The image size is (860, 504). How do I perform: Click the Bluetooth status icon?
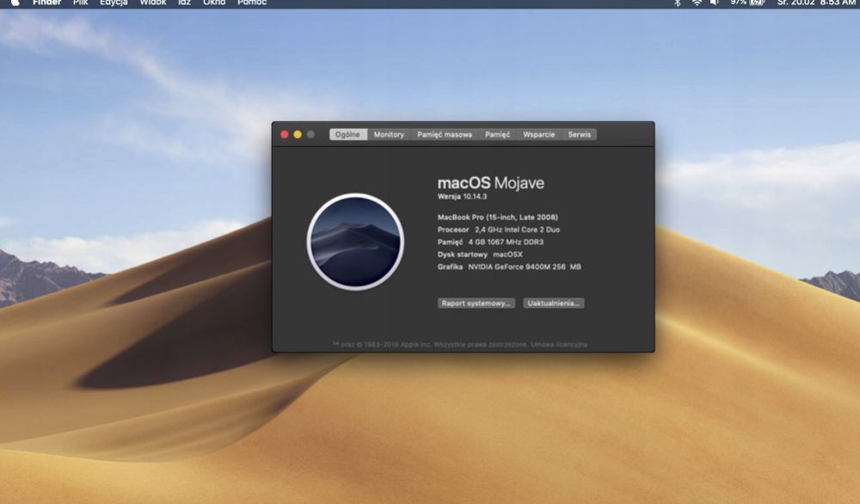(678, 3)
